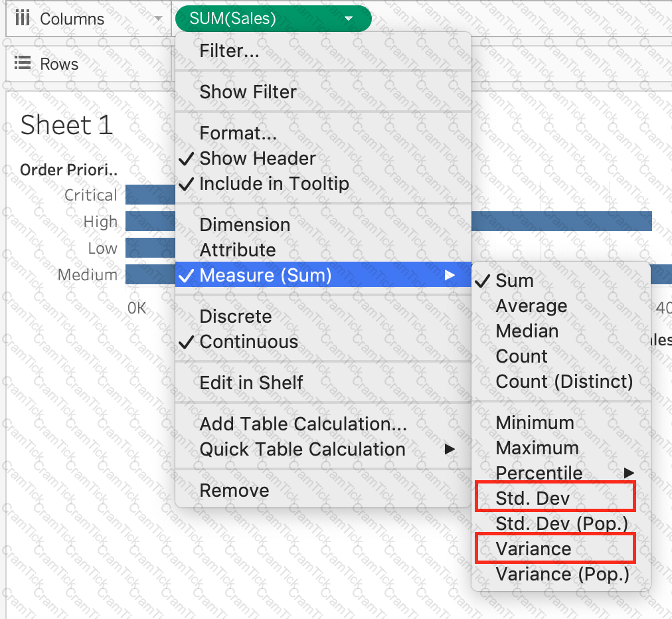Expand the Percentile submenu arrow
This screenshot has height=619, width=672.
click(629, 474)
